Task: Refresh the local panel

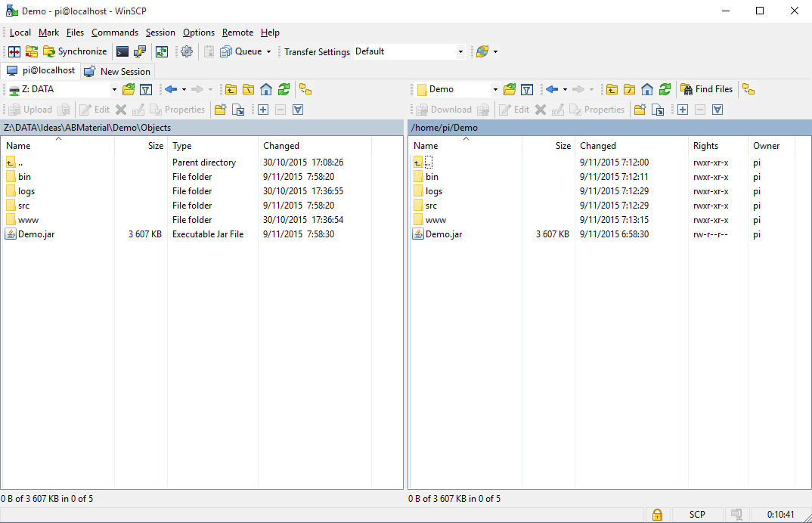Action: (284, 90)
